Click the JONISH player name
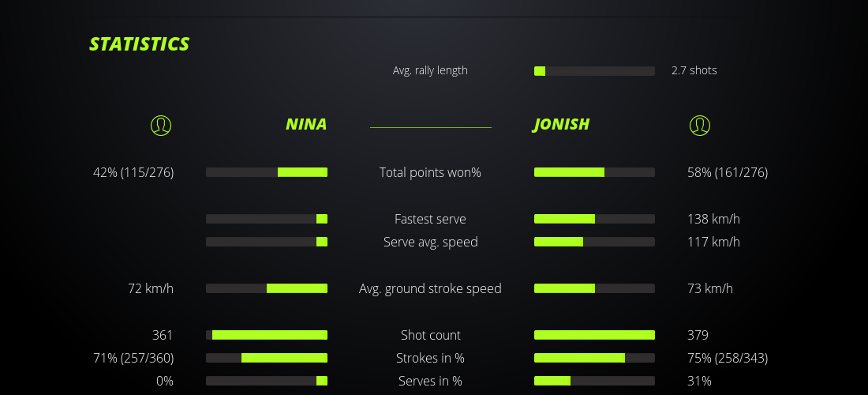 click(x=561, y=125)
